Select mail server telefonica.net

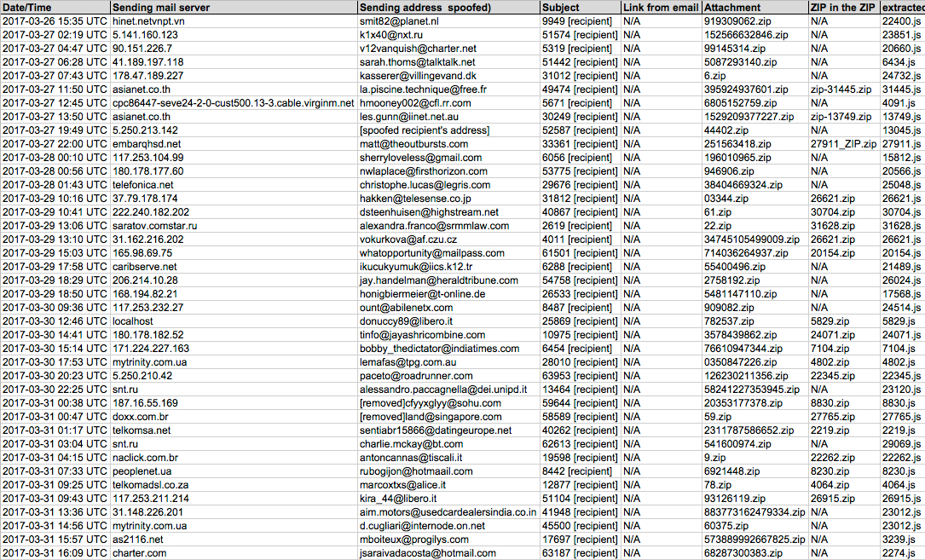(234, 185)
